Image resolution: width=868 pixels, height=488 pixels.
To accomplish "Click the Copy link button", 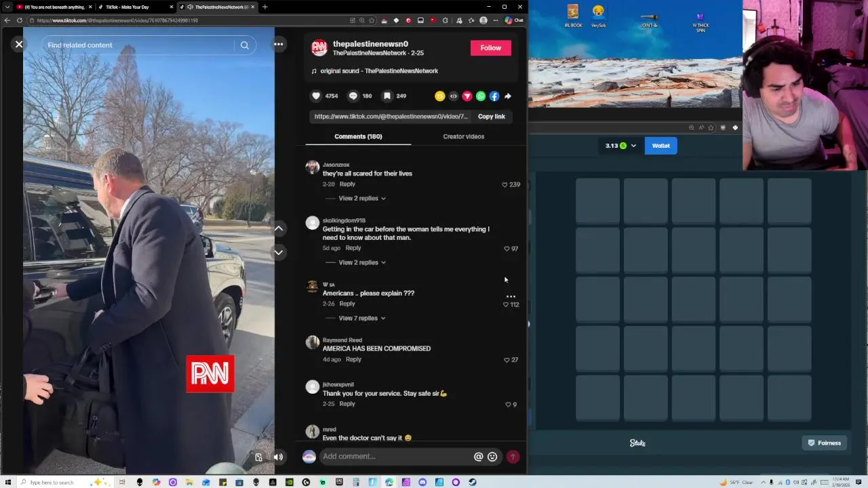I will coord(492,117).
